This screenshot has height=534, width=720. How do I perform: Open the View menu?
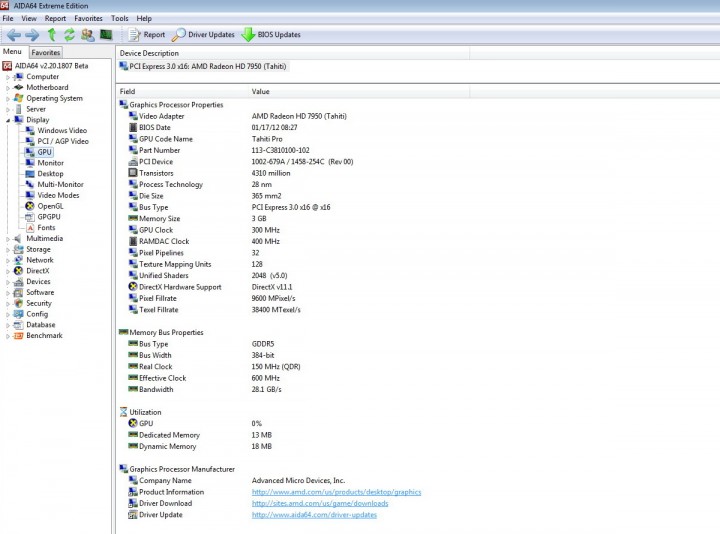tap(29, 18)
